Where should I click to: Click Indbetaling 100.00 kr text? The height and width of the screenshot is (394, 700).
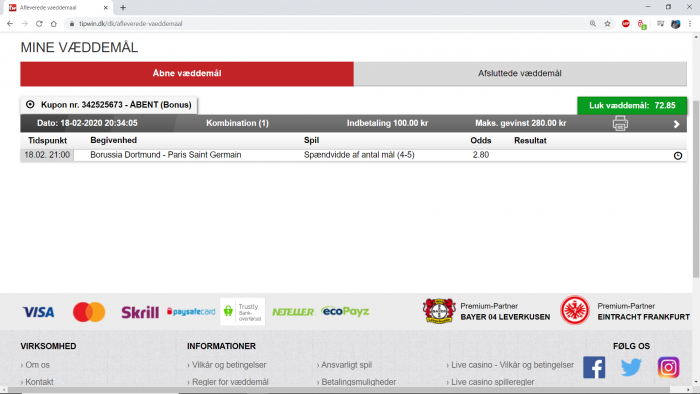[x=388, y=123]
